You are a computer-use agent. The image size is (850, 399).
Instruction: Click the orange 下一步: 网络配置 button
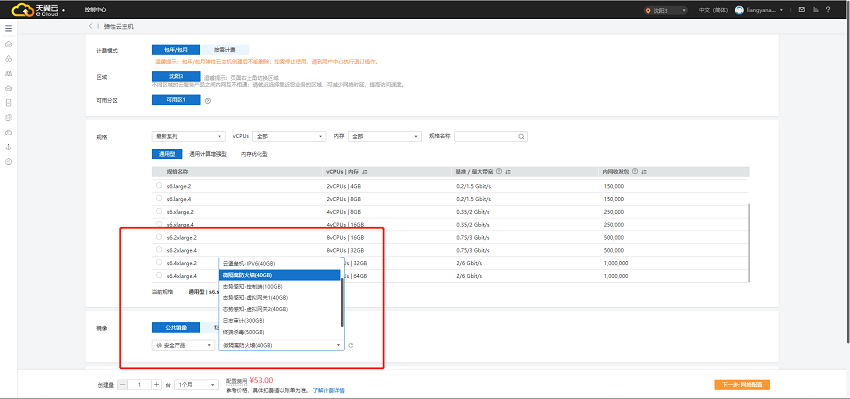click(x=742, y=384)
